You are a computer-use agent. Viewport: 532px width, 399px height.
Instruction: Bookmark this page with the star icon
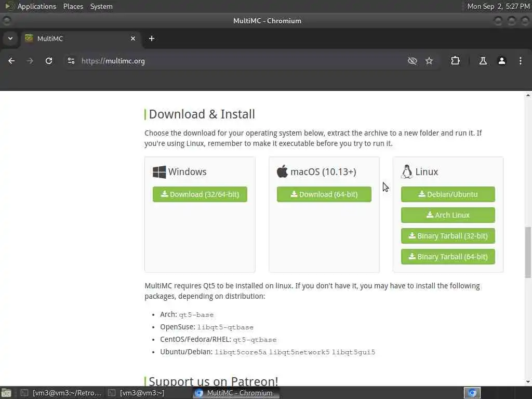[429, 61]
